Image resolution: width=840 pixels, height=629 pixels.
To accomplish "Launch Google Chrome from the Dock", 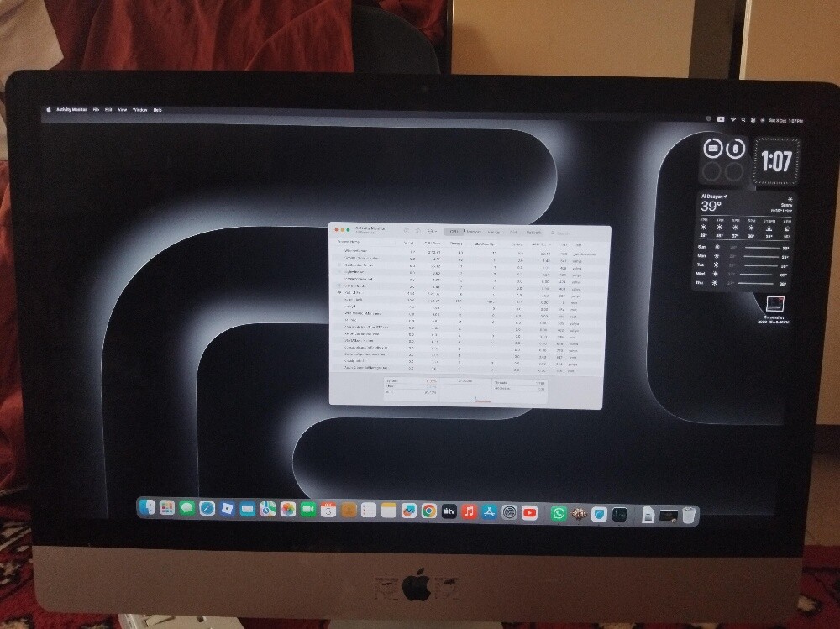I will (428, 511).
